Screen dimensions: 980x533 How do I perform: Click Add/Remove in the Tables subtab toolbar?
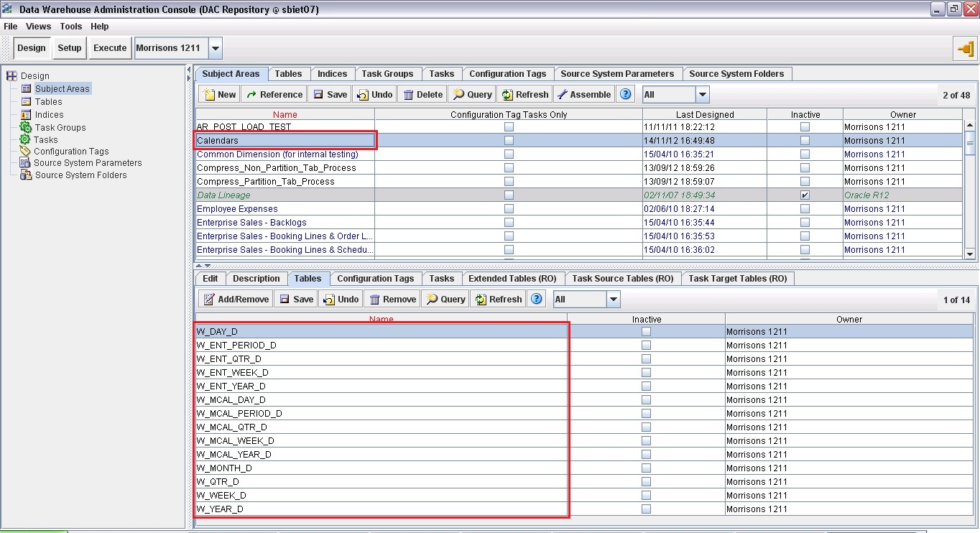pos(234,299)
